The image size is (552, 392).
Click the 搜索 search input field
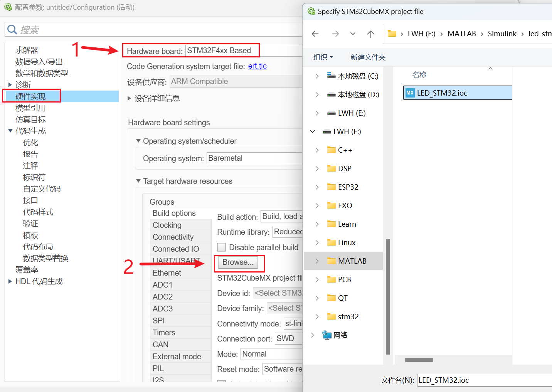(x=154, y=29)
